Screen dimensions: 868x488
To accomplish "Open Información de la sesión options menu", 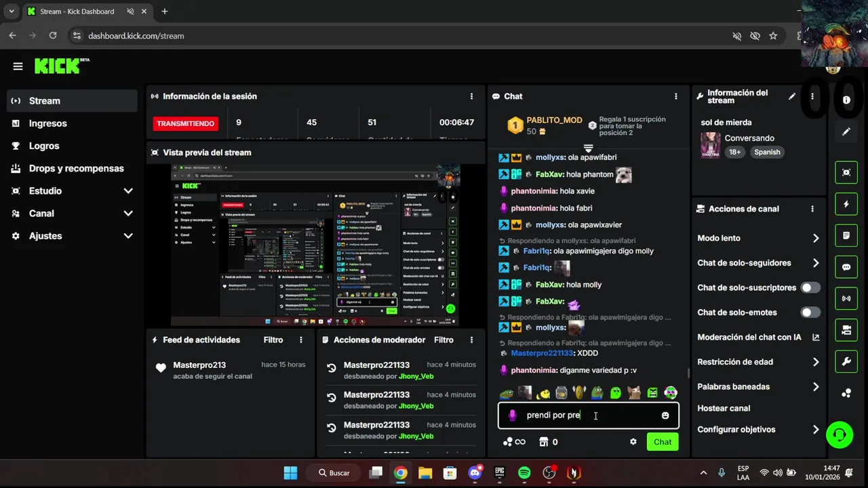I will (x=471, y=96).
